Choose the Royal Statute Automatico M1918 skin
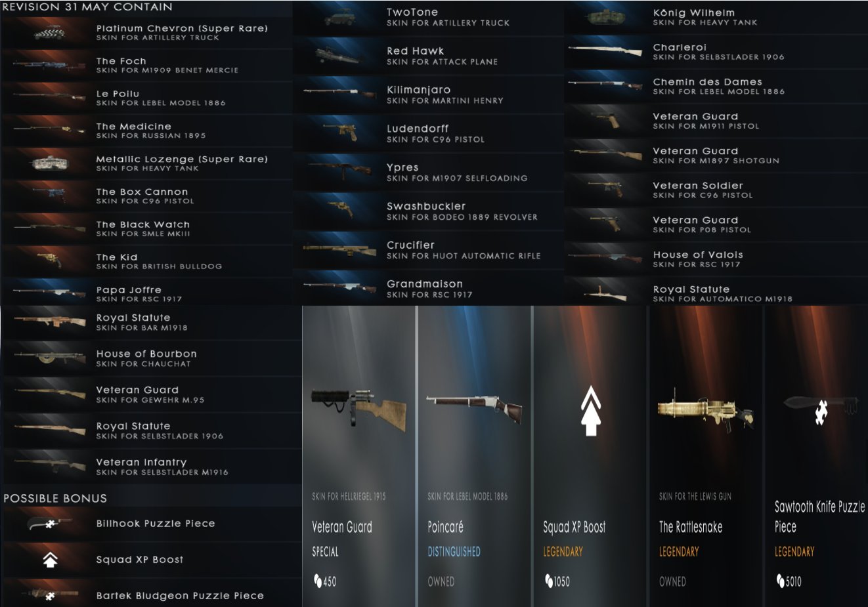The width and height of the screenshot is (868, 607). (x=716, y=293)
